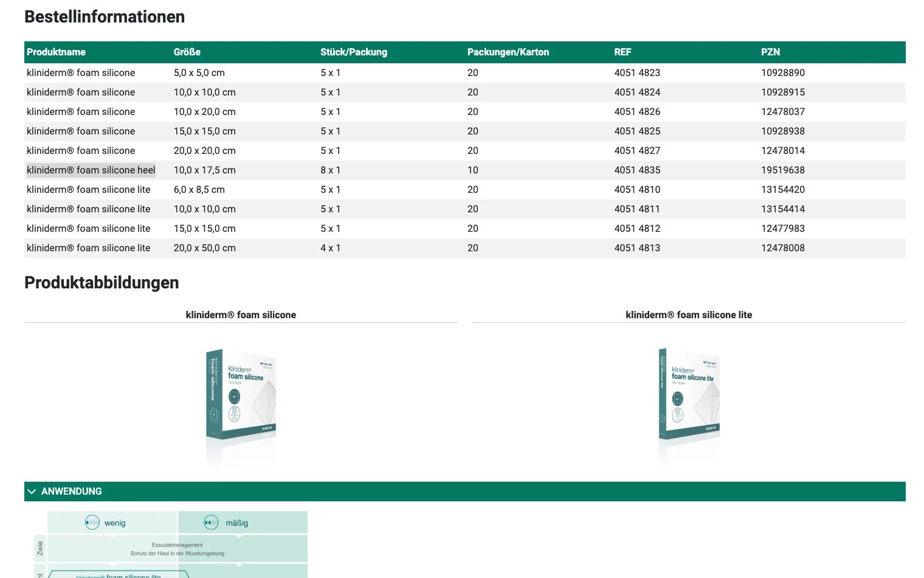Select PZN value 10928915

783,92
